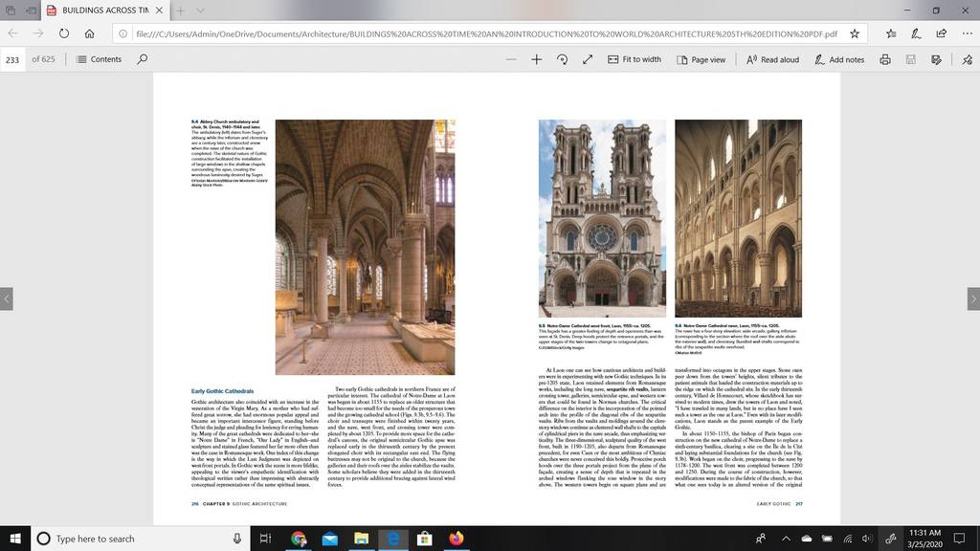The width and height of the screenshot is (980, 551).
Task: Click the Laon Cathedral west front photo
Action: click(602, 219)
